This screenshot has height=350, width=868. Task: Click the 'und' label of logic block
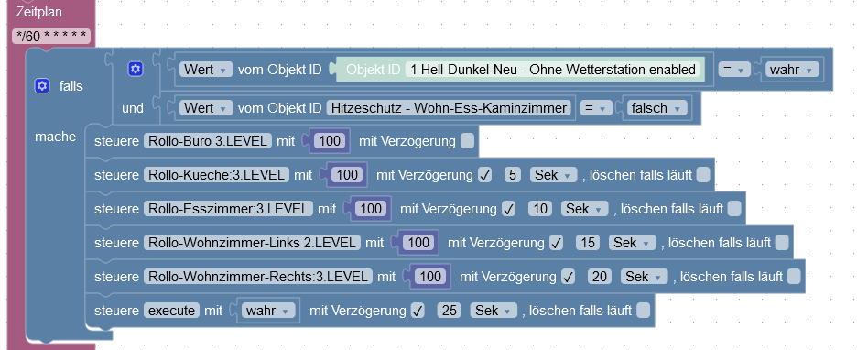(132, 108)
